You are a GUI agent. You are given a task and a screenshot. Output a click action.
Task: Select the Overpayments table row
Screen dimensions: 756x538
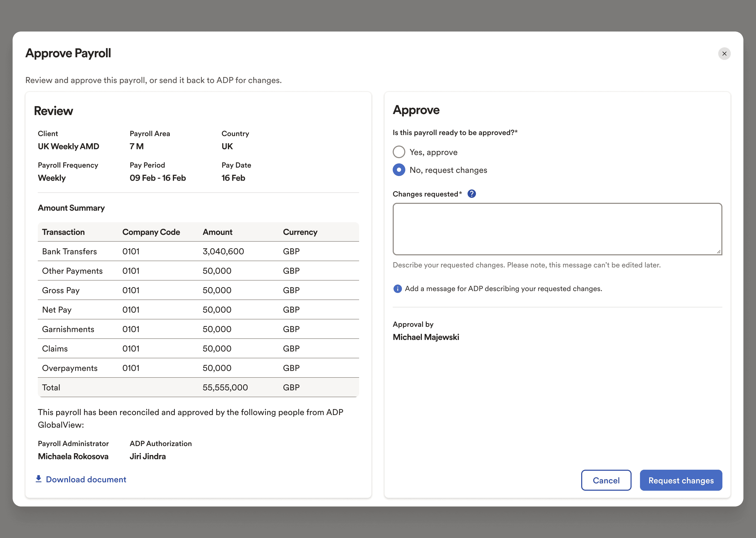(198, 368)
